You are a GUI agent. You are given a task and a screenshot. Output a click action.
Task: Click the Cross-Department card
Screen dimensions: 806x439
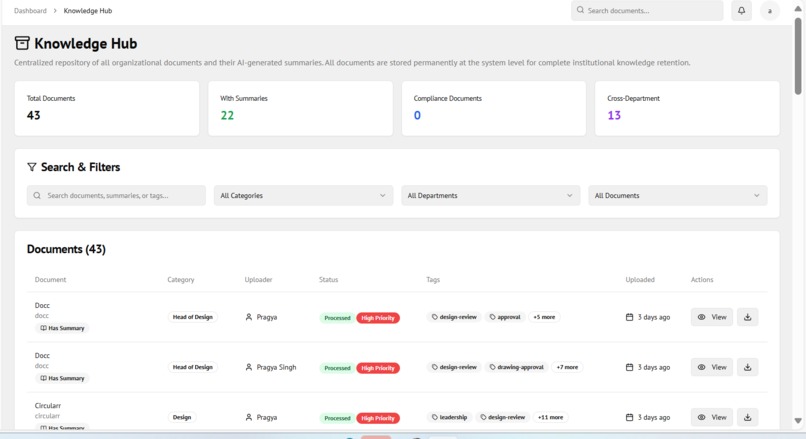pos(687,108)
